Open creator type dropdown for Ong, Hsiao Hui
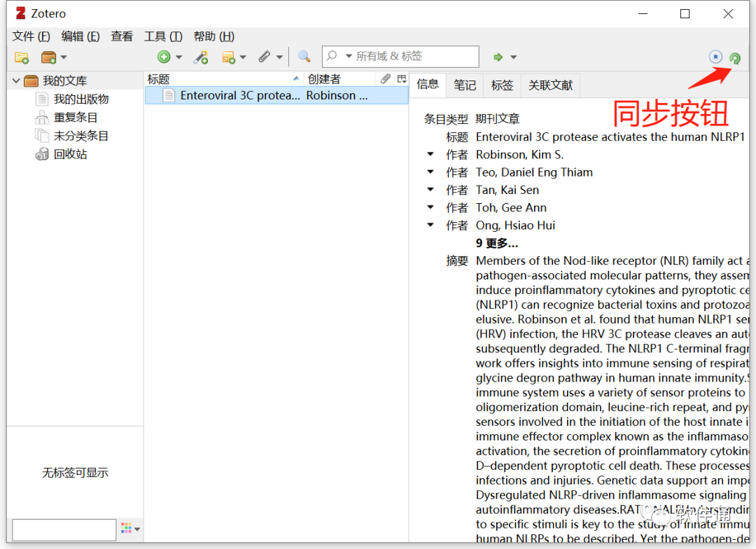The image size is (756, 549). point(430,225)
